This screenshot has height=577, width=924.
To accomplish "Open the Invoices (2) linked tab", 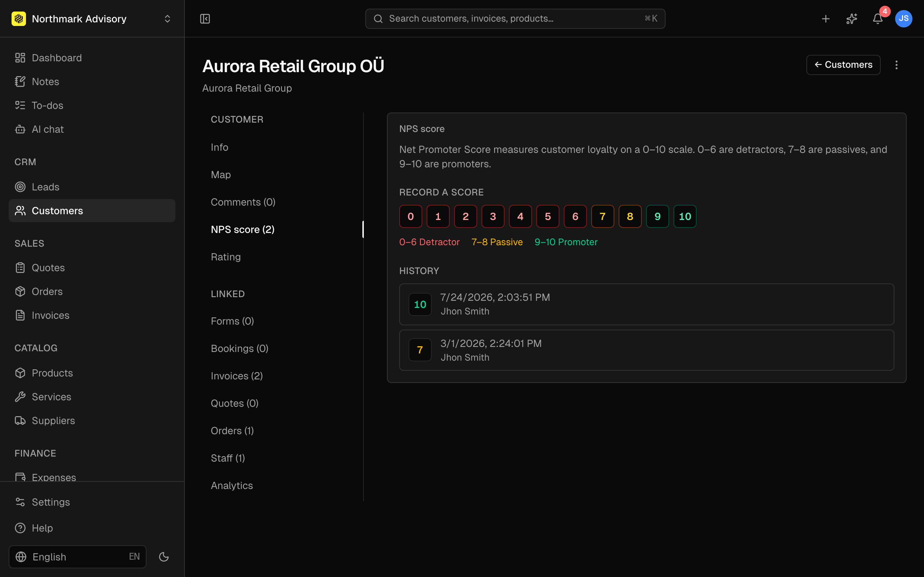I will pyautogui.click(x=237, y=376).
